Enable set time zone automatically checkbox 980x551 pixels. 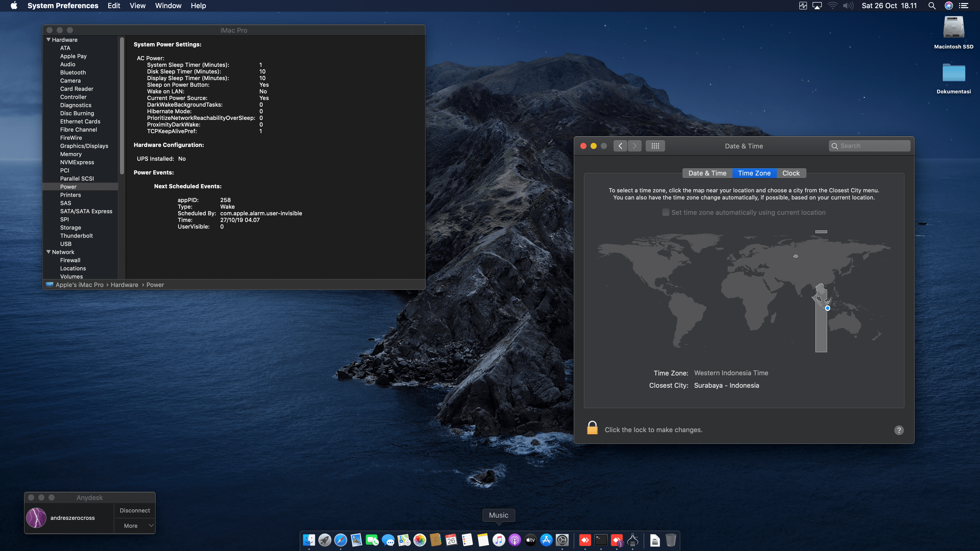[665, 212]
